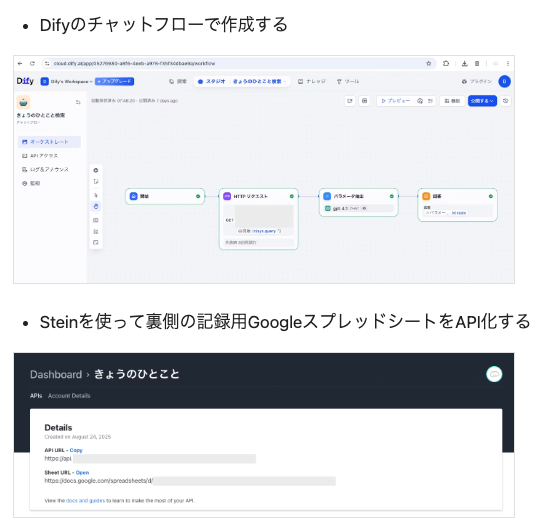The height and width of the screenshot is (532, 539).
Task: Expand the きょうのひとこと検索 app dropdown
Action: 260,81
